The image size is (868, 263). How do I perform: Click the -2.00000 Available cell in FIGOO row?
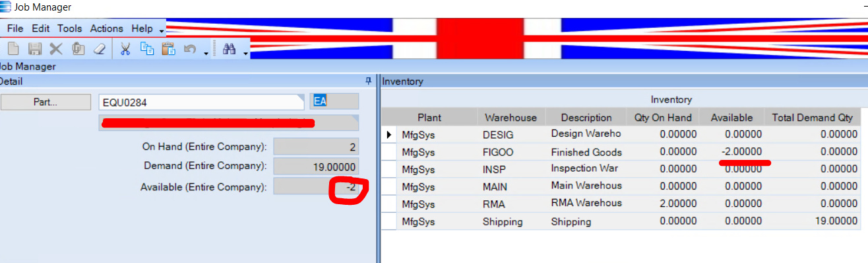(x=731, y=152)
